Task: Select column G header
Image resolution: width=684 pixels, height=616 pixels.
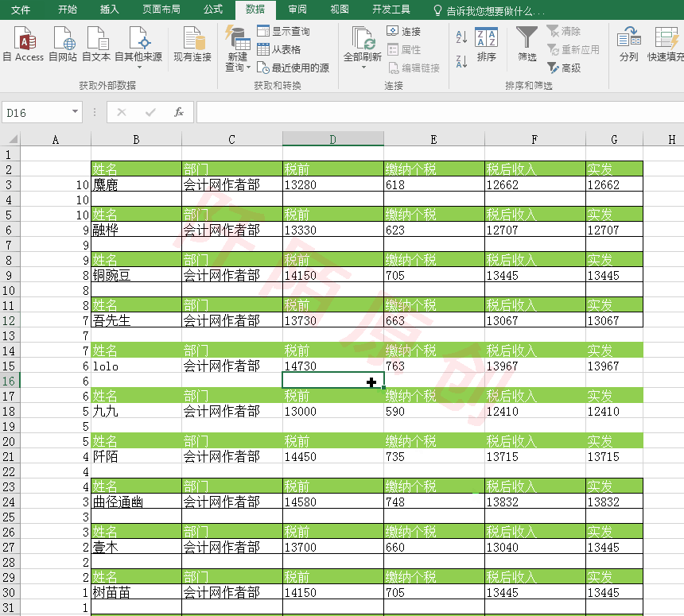Action: click(x=614, y=139)
